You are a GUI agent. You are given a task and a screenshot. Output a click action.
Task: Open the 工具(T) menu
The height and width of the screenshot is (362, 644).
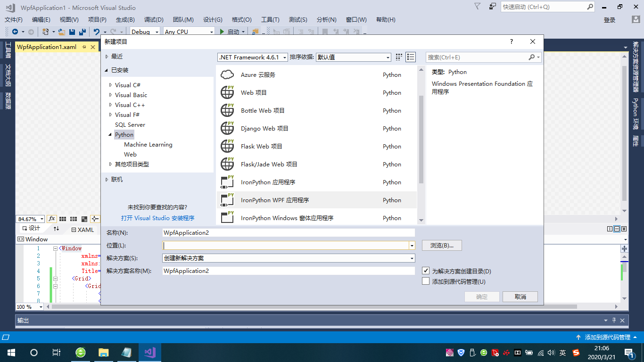click(x=270, y=19)
